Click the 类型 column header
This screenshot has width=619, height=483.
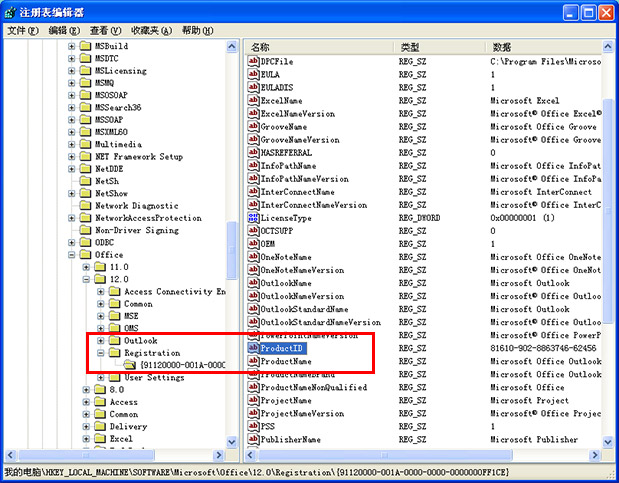click(x=440, y=47)
